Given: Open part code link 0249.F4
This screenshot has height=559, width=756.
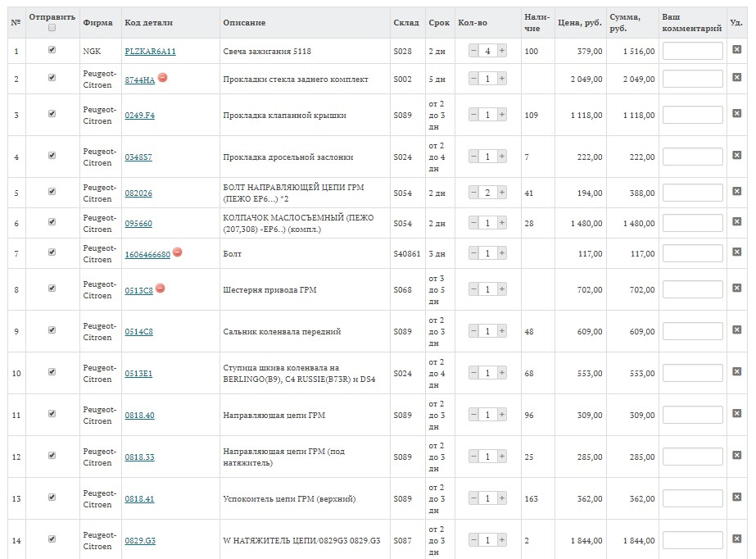Looking at the screenshot, I should coord(139,115).
